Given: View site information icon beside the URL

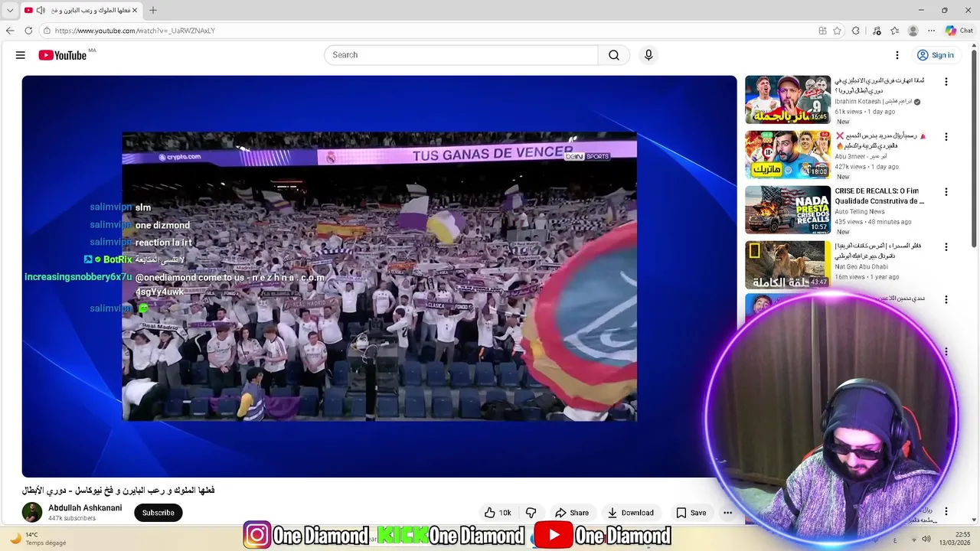Looking at the screenshot, I should (x=47, y=31).
